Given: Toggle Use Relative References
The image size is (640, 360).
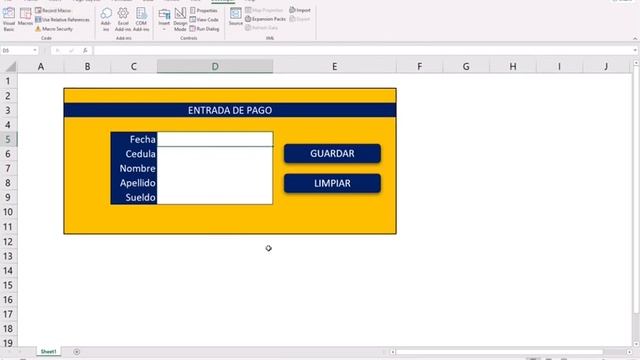Looking at the screenshot, I should coord(62,20).
